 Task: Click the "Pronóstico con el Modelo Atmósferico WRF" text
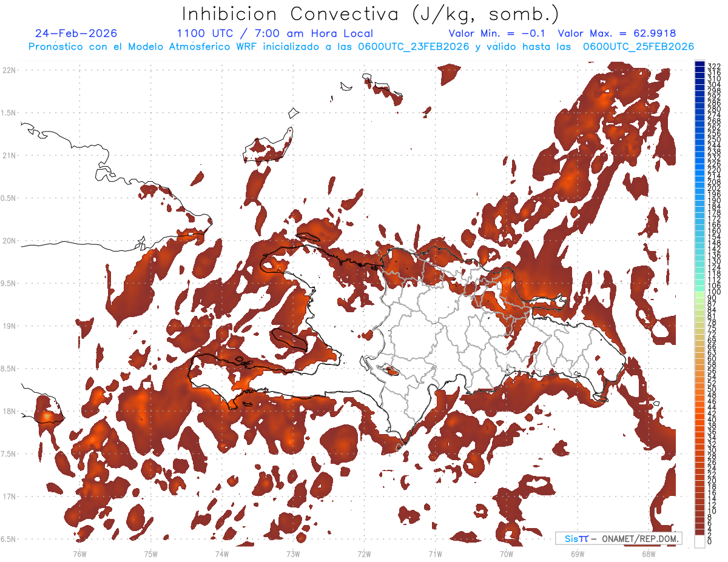[x=144, y=47]
